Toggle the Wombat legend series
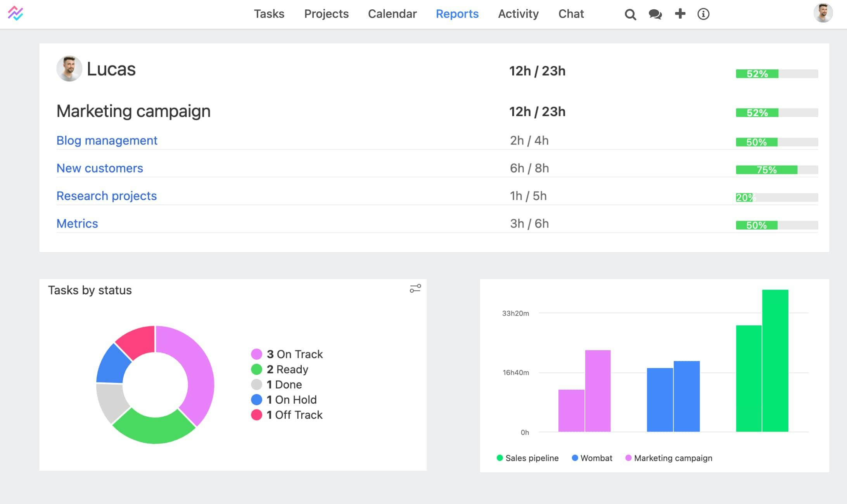Screen dimensions: 847x504 click(x=592, y=458)
